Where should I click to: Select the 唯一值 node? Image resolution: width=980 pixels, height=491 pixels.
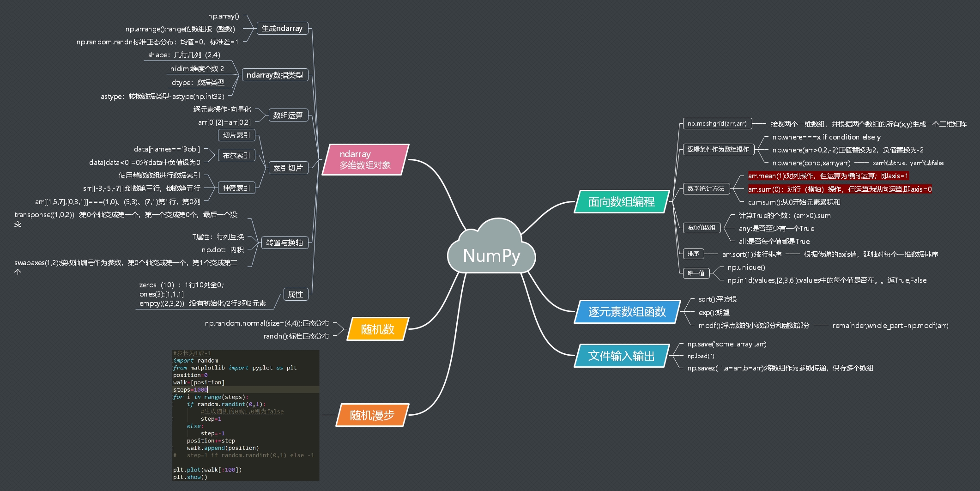[x=696, y=273]
